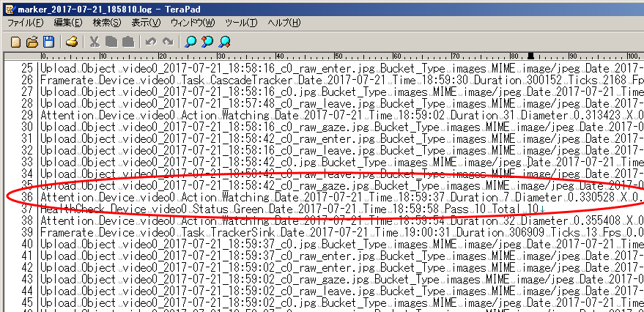This screenshot has height=312, width=644.
Task: Click line number 45 in the gutter
Action: coord(27,303)
